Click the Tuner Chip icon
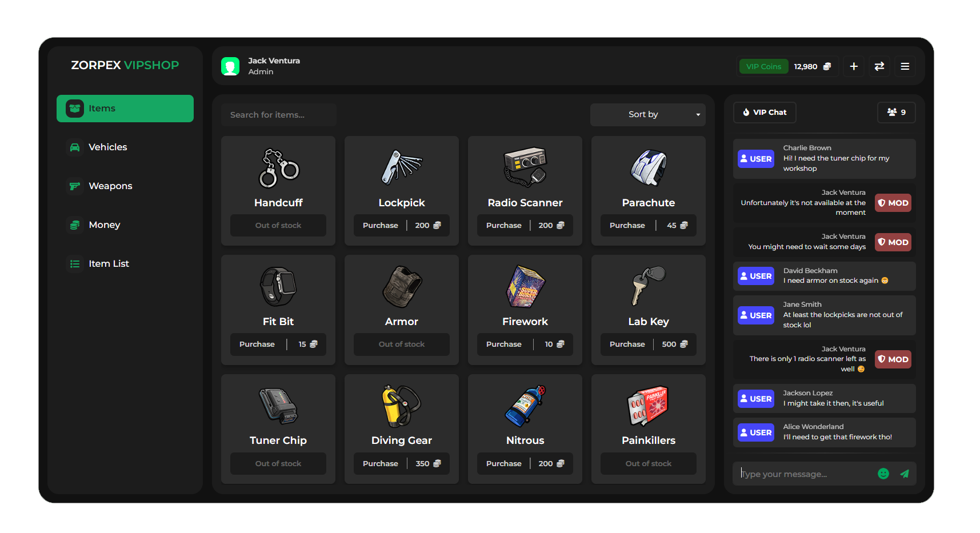Screen dimensions: 980x533 (278, 406)
